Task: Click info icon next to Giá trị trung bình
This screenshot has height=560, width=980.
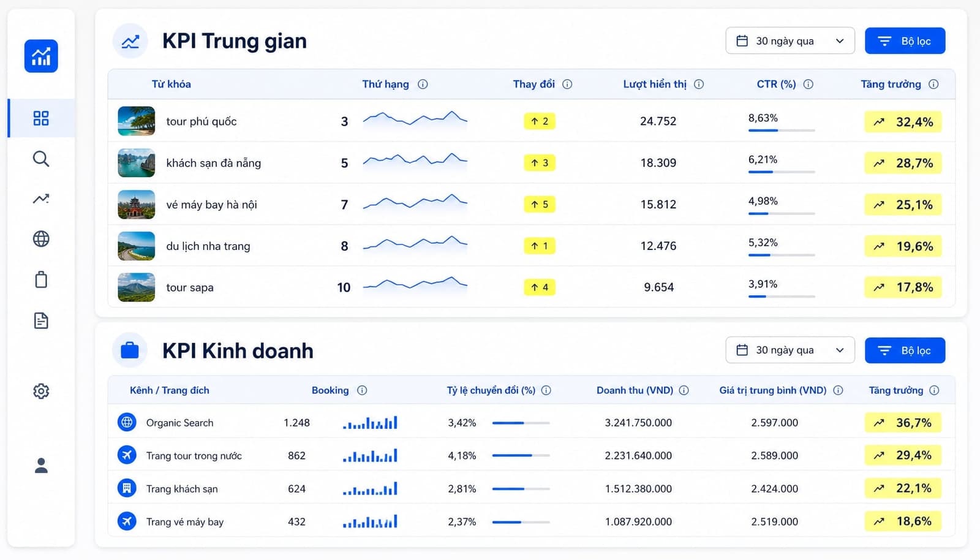Action: point(839,390)
